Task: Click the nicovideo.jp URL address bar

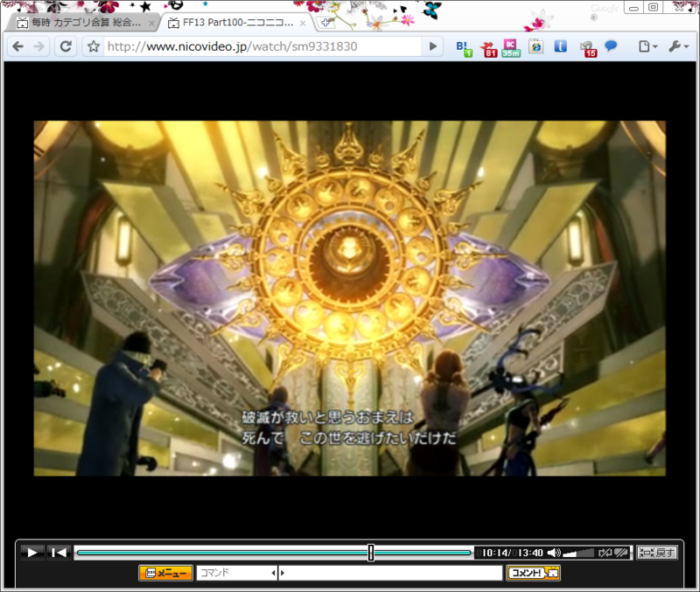Action: 262,46
